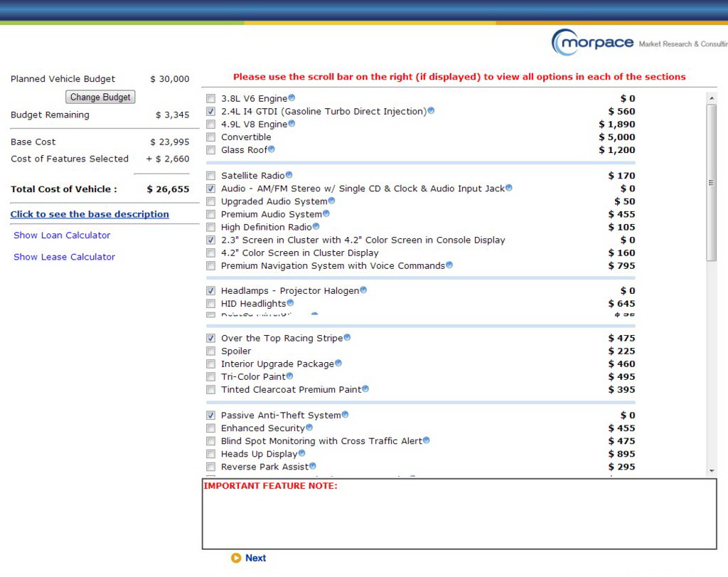Check the HID Headlights box
This screenshot has height=577, width=728.
coord(210,304)
